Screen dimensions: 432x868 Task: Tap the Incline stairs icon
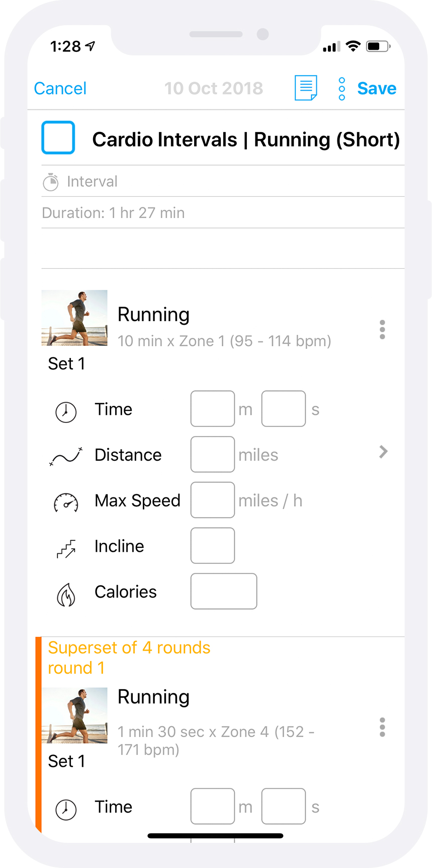(x=66, y=548)
